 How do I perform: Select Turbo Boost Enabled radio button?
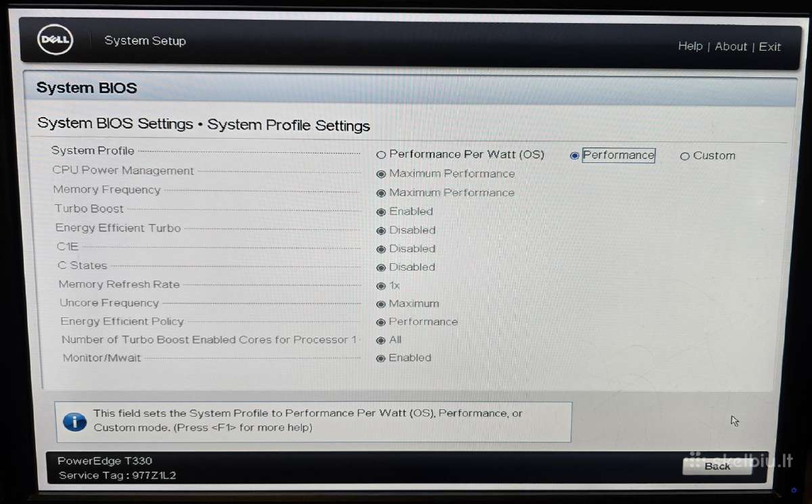(381, 212)
